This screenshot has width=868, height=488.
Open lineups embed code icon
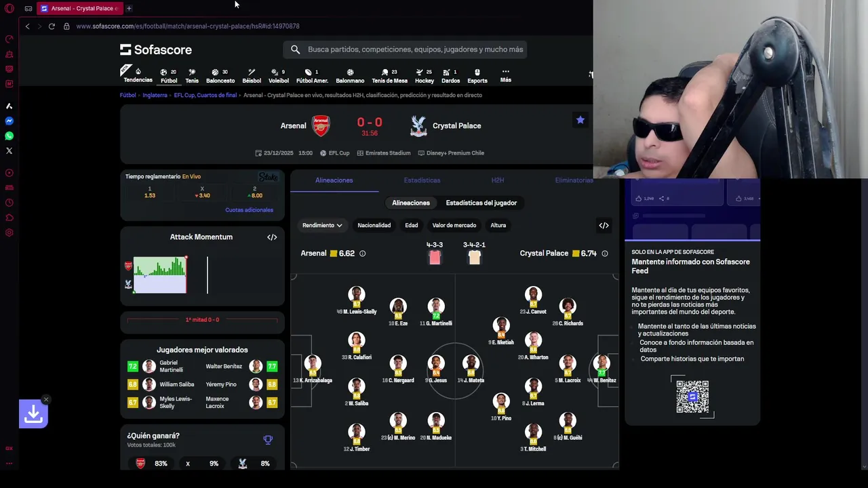pyautogui.click(x=604, y=226)
